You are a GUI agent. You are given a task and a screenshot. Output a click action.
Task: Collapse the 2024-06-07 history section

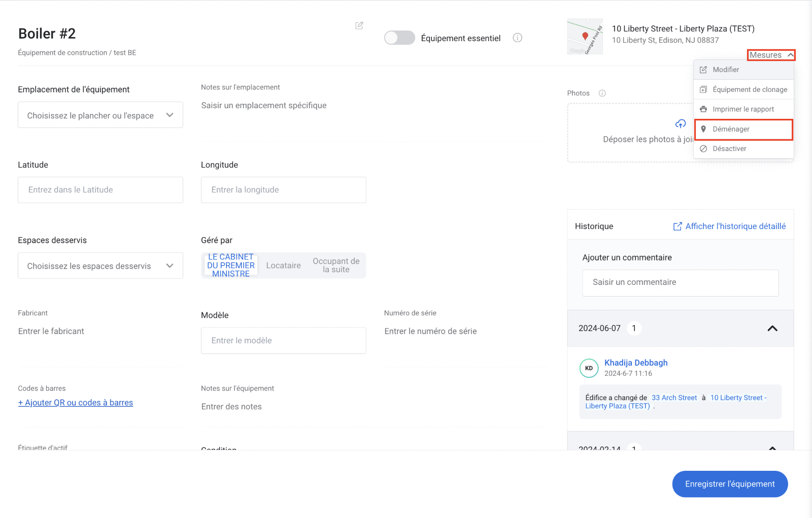click(772, 329)
